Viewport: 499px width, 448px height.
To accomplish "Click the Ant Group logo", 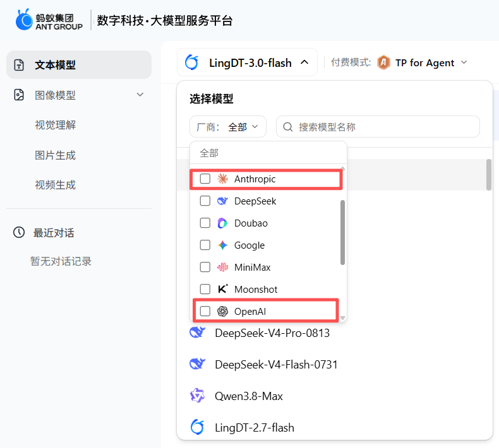I will tap(49, 20).
